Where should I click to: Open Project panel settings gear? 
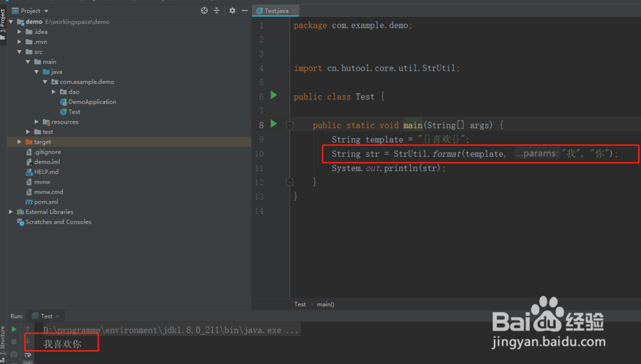click(x=232, y=11)
